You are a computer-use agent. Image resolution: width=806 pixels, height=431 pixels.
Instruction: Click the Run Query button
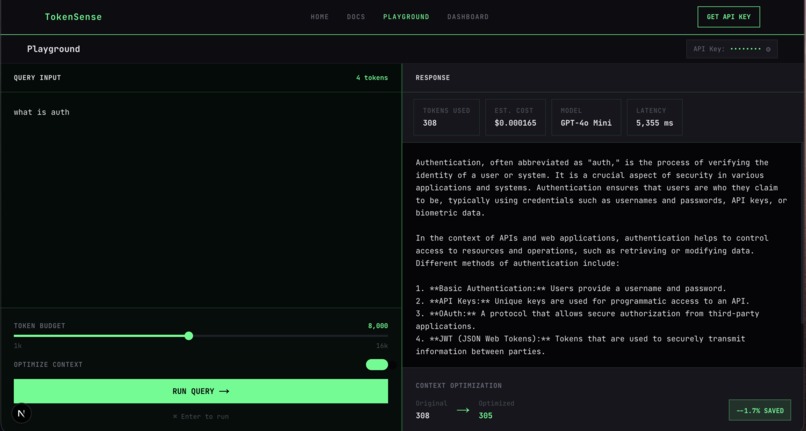point(201,391)
